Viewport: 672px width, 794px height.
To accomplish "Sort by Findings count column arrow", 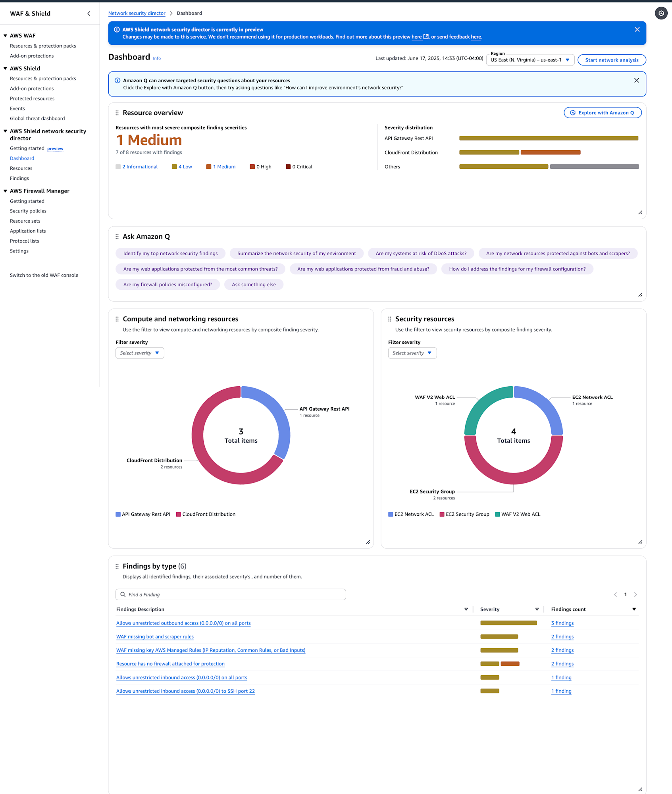I will (x=634, y=609).
